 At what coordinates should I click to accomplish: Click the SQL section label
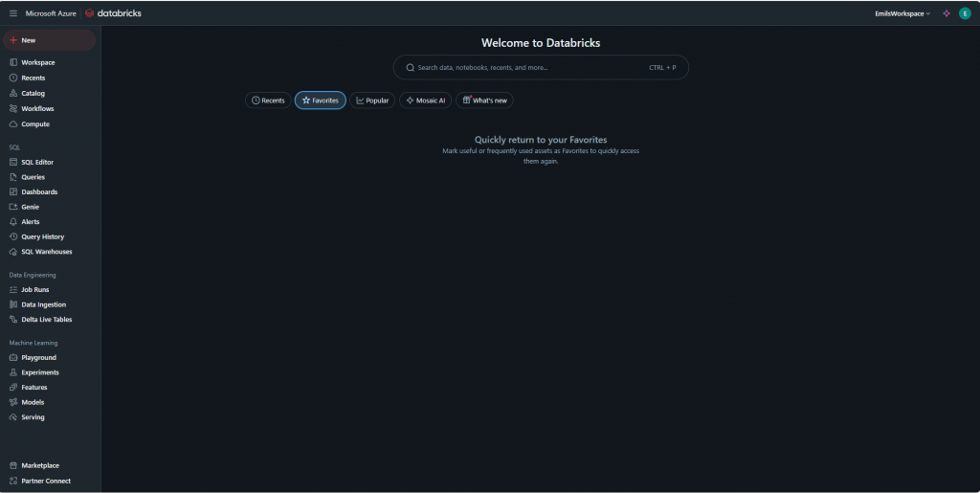coord(14,147)
